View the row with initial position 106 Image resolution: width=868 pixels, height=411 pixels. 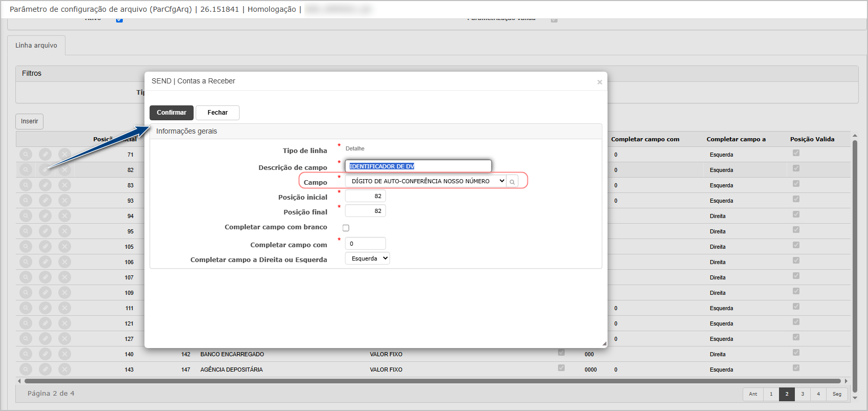(26, 262)
